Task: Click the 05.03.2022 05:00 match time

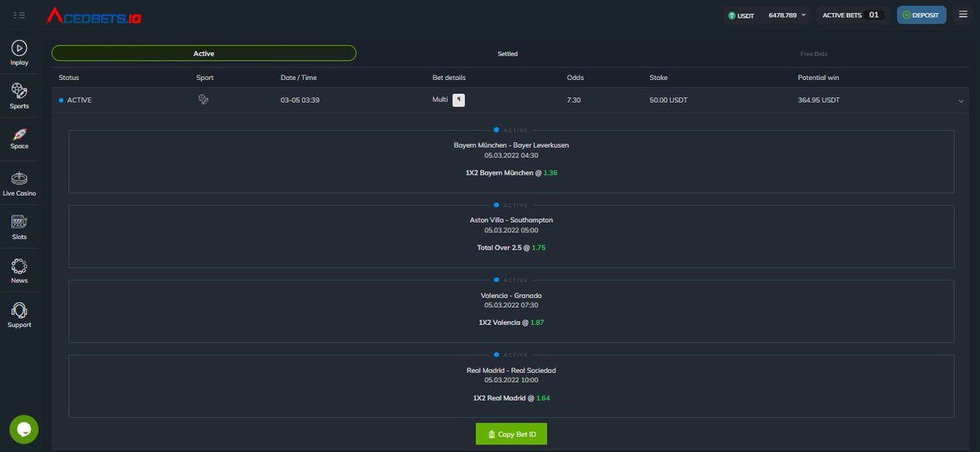Action: click(x=511, y=230)
